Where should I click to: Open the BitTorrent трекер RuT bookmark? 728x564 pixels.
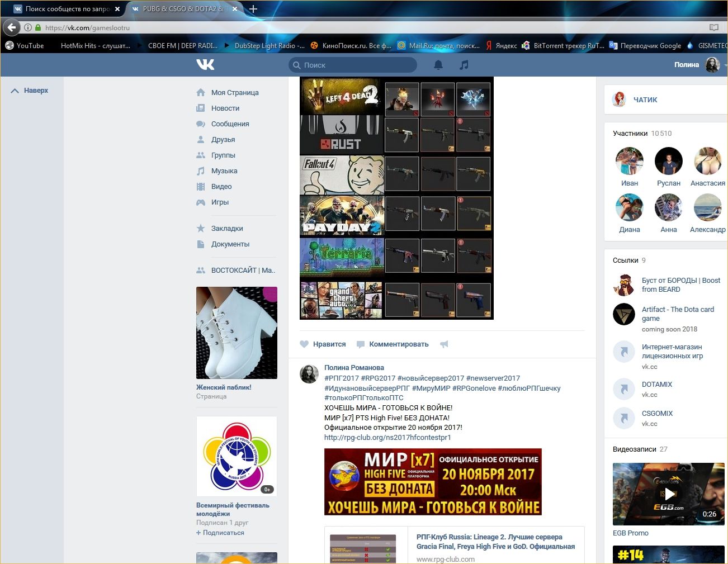point(563,46)
